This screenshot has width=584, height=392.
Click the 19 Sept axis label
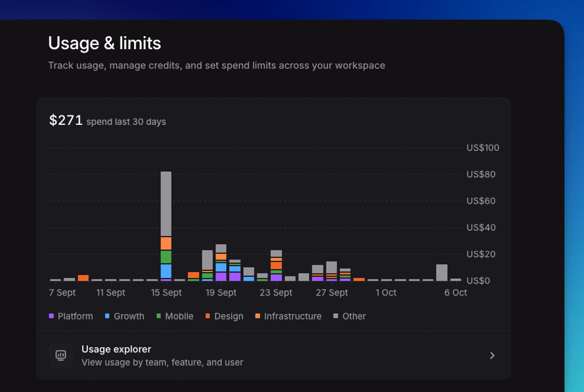point(221,292)
